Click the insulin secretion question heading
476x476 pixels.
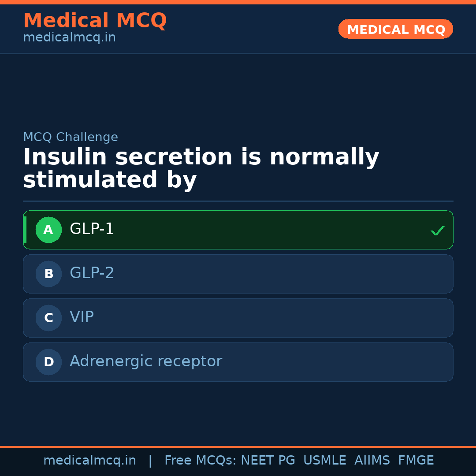(x=201, y=169)
